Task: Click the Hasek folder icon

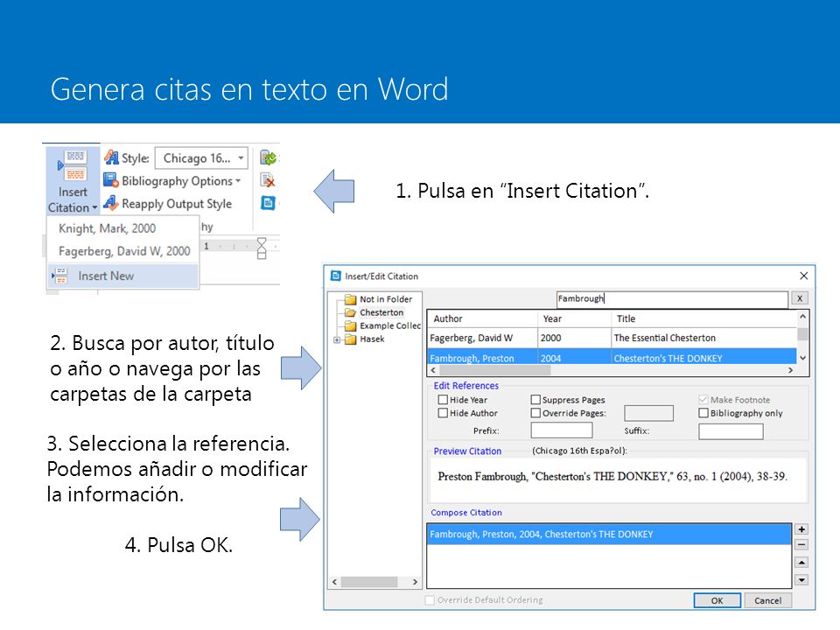Action: pos(351,339)
